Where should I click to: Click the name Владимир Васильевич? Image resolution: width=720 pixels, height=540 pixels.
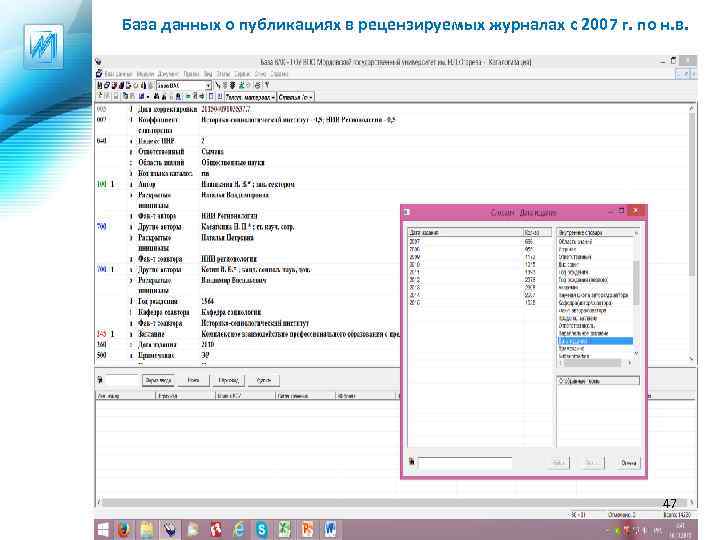pos(234,280)
